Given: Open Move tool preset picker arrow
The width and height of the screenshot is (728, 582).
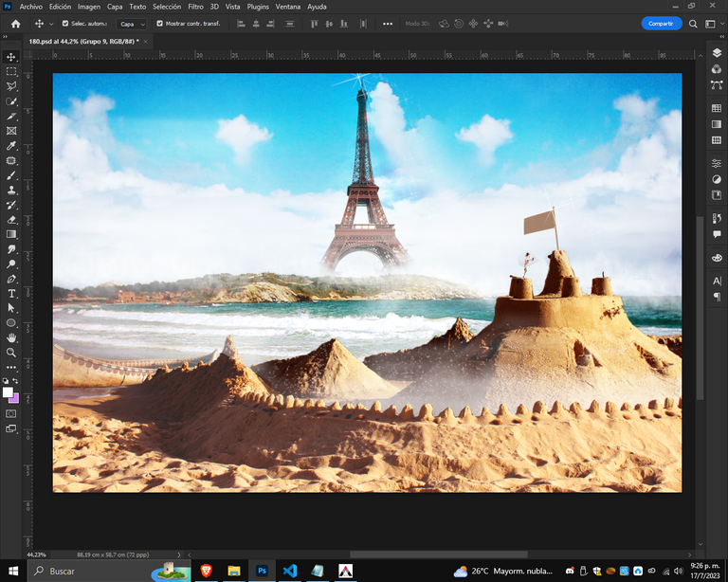Looking at the screenshot, I should click(51, 24).
